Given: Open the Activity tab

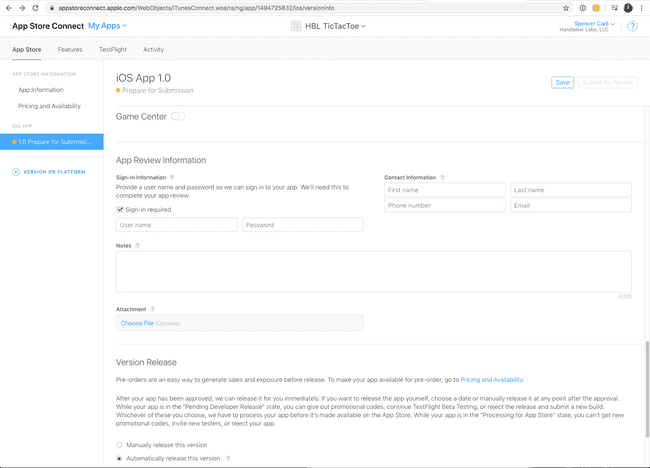Looking at the screenshot, I should tap(153, 49).
